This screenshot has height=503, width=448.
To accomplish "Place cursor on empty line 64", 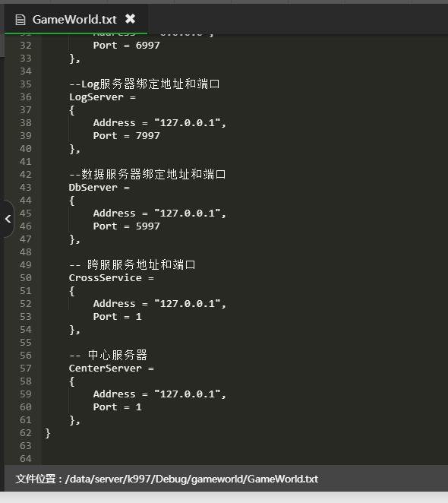I will coord(244,459).
